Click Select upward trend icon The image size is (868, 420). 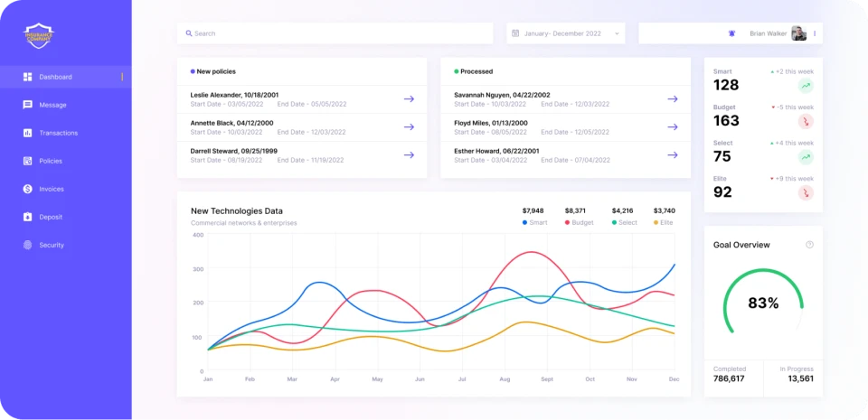(806, 157)
